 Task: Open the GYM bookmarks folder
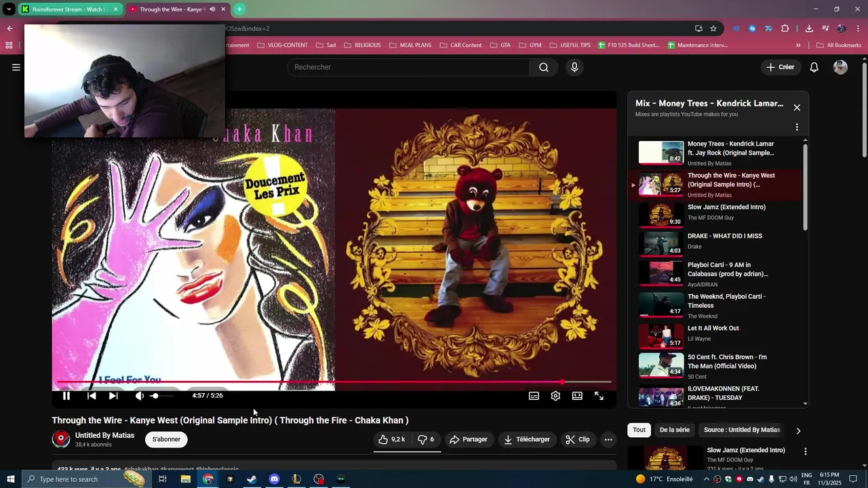pos(530,45)
